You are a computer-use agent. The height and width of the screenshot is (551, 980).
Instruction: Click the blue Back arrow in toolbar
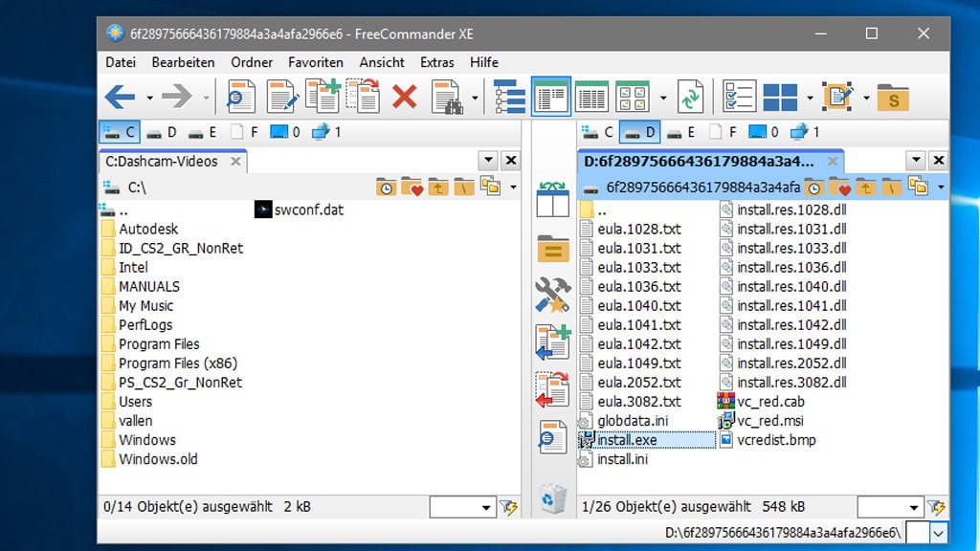pyautogui.click(x=120, y=97)
